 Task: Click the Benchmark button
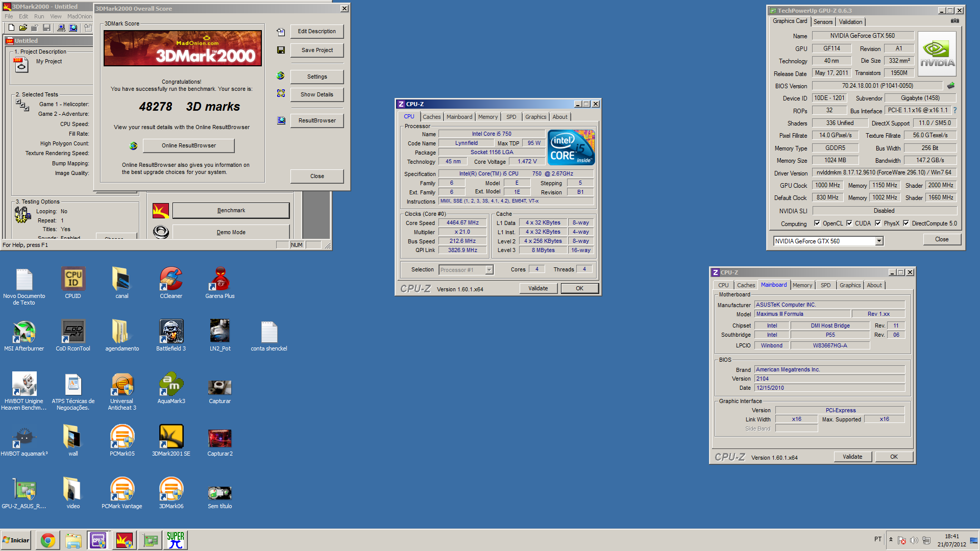tap(231, 210)
